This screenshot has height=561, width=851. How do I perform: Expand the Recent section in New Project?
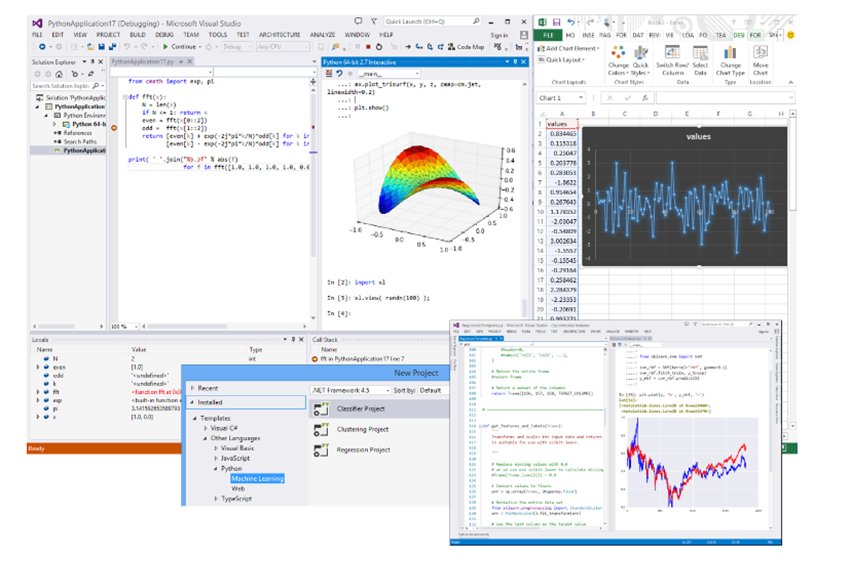pos(192,388)
